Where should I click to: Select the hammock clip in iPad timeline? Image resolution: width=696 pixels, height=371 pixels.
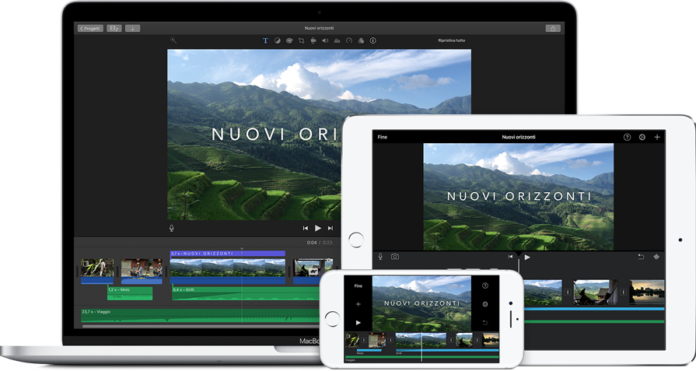tap(595, 292)
